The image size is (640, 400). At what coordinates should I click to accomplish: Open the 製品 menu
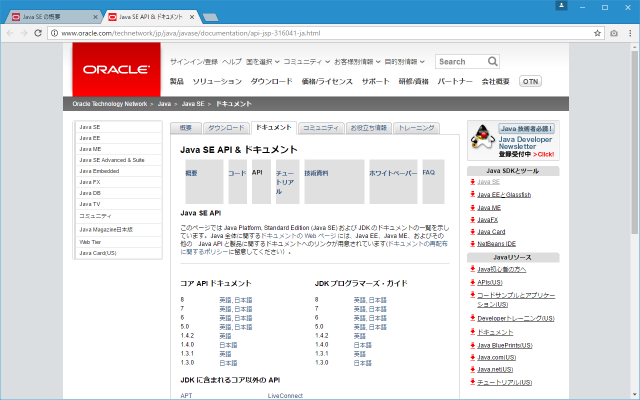177,81
